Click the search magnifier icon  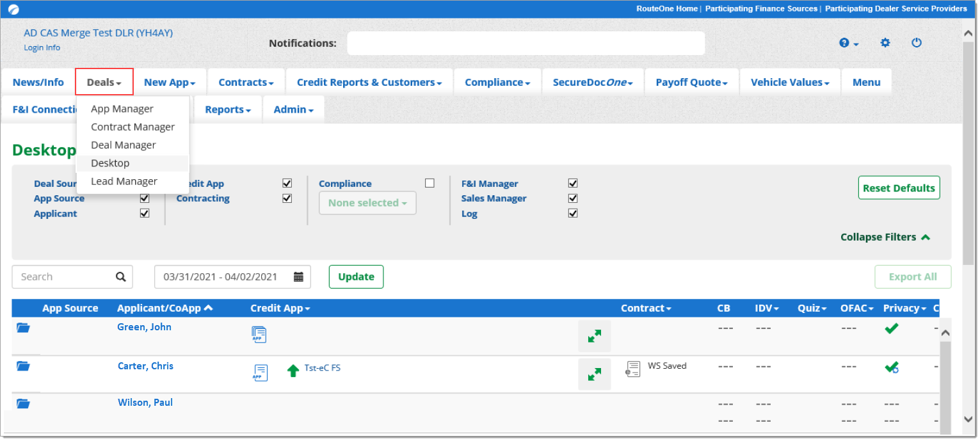coord(120,277)
